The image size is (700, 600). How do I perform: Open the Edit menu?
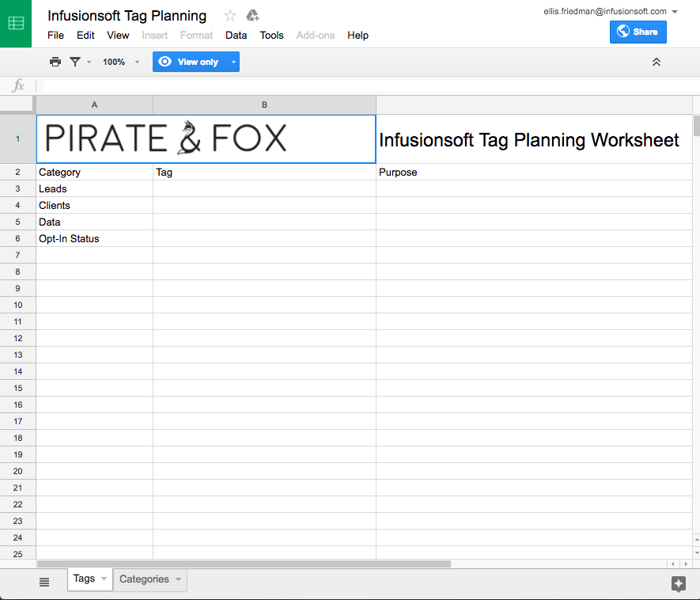pyautogui.click(x=85, y=36)
